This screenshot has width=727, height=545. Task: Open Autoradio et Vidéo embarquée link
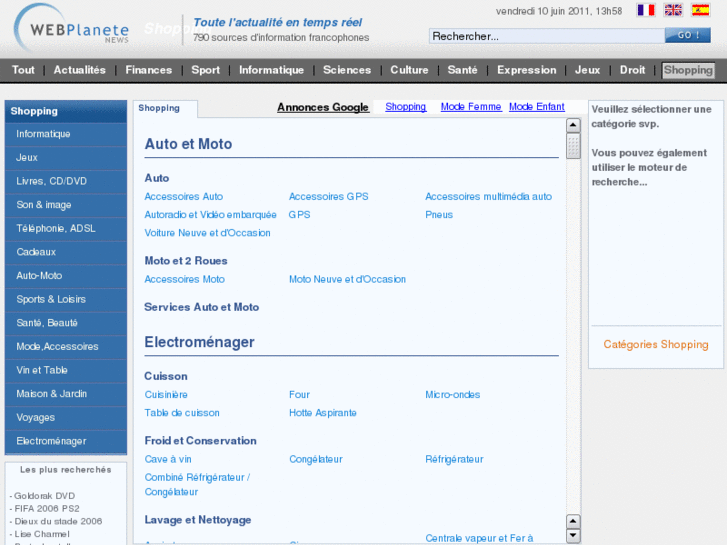[x=210, y=215]
